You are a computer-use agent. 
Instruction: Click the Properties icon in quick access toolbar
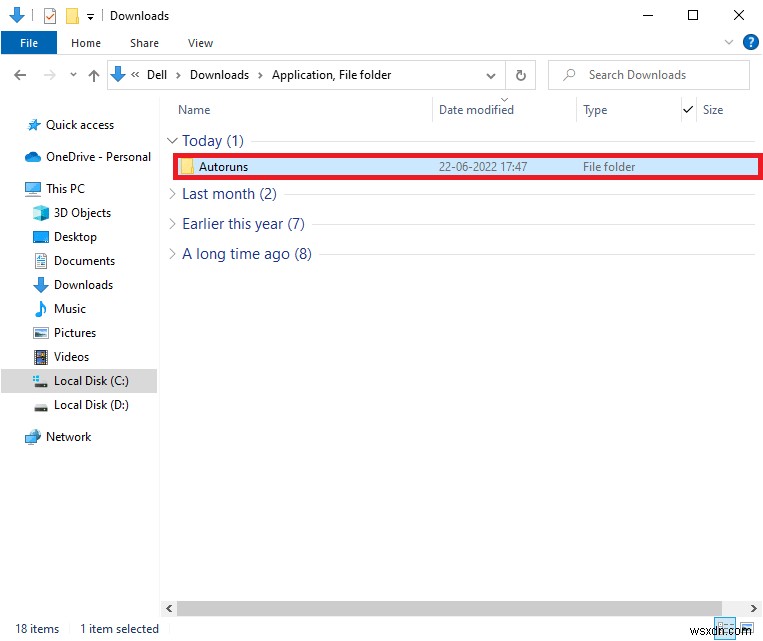pyautogui.click(x=50, y=16)
